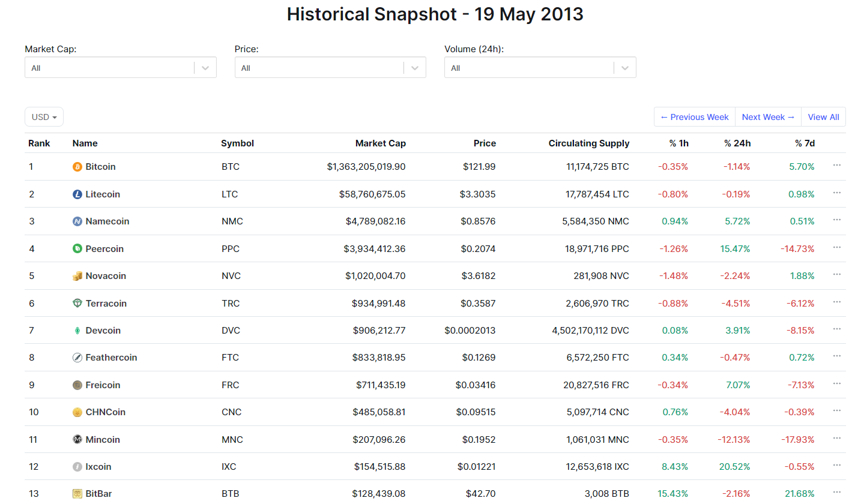The image size is (852, 504).
Task: Open the Novacoin name link
Action: tap(106, 276)
